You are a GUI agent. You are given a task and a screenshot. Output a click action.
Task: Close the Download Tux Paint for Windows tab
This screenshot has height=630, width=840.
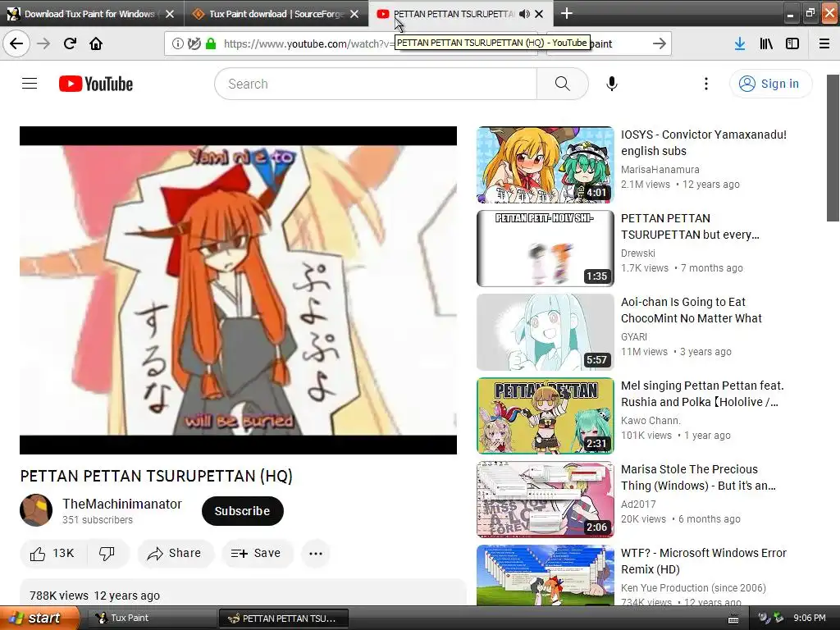coord(170,14)
